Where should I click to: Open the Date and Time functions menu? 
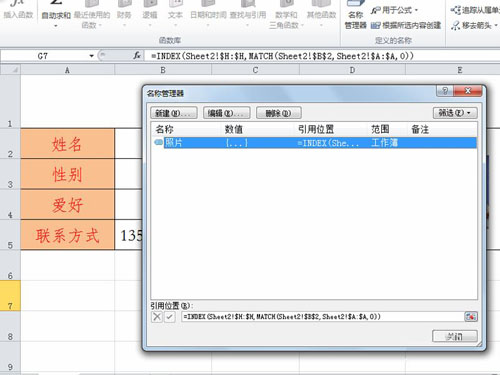pyautogui.click(x=208, y=15)
